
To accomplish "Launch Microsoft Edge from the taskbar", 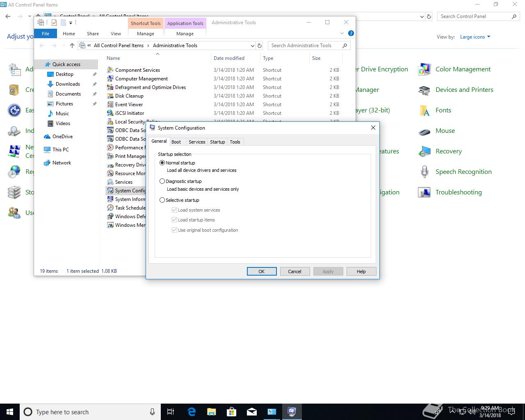I will coord(192,412).
